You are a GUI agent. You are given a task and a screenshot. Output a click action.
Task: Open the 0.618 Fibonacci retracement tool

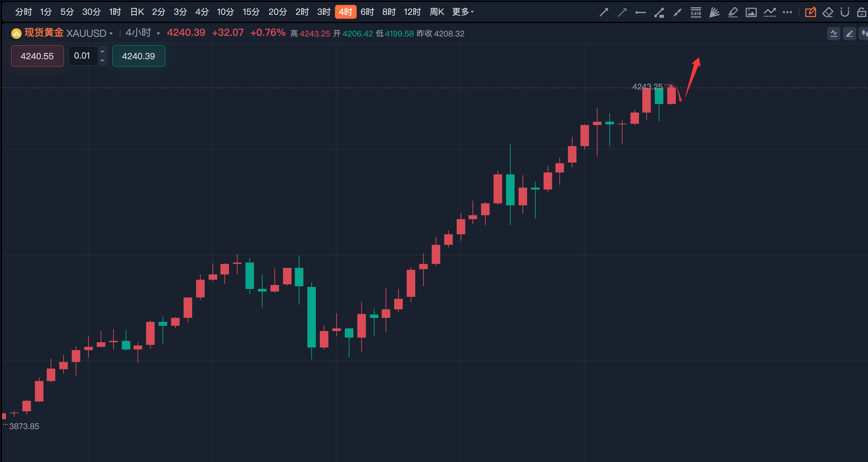696,13
